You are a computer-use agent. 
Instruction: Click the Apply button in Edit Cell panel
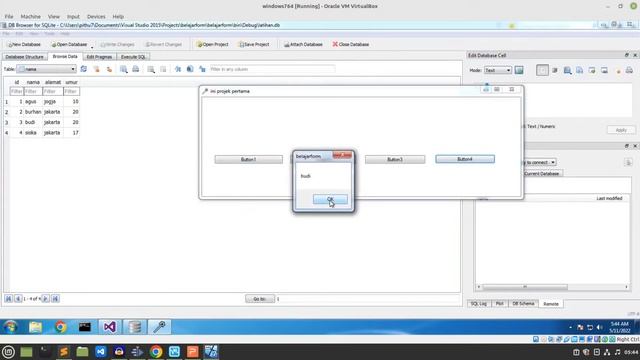pos(621,130)
